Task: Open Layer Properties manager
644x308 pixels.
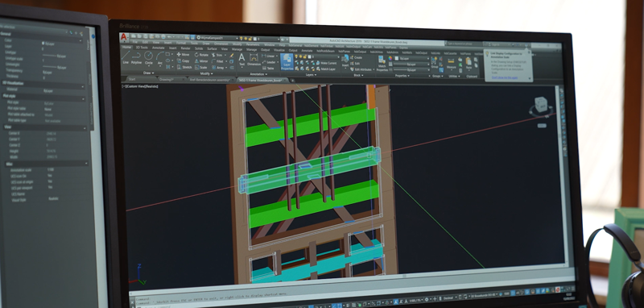Action: tap(287, 62)
